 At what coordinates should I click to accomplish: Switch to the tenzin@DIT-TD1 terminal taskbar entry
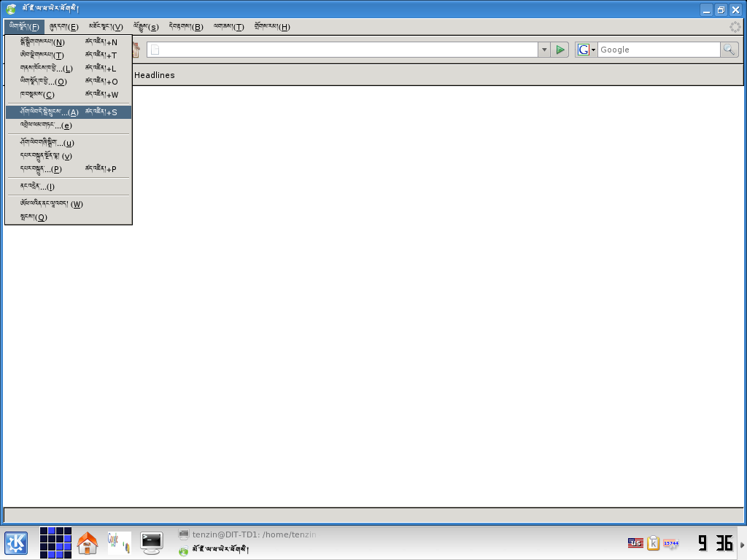pyautogui.click(x=248, y=534)
